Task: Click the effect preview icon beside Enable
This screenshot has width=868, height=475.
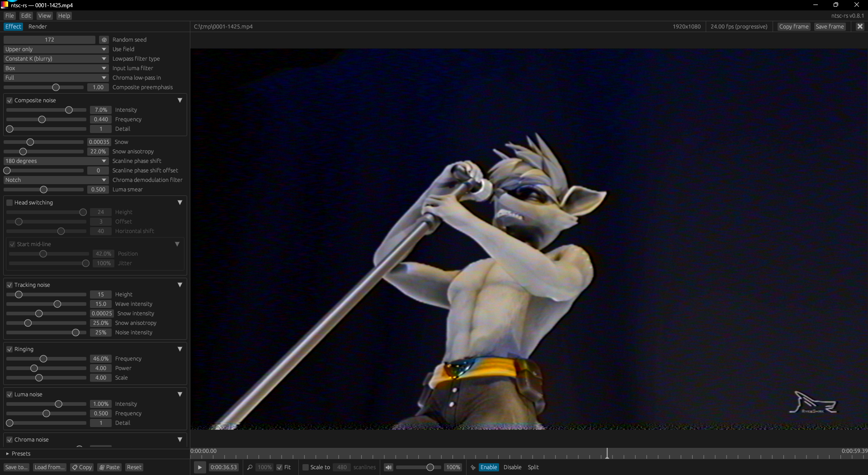Action: (473, 467)
